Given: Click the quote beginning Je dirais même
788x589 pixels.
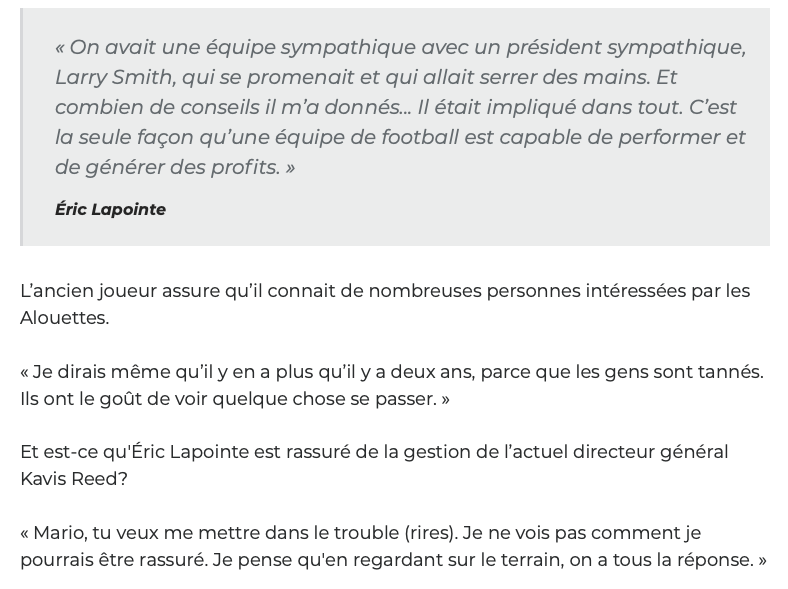Looking at the screenshot, I should coord(392,385).
